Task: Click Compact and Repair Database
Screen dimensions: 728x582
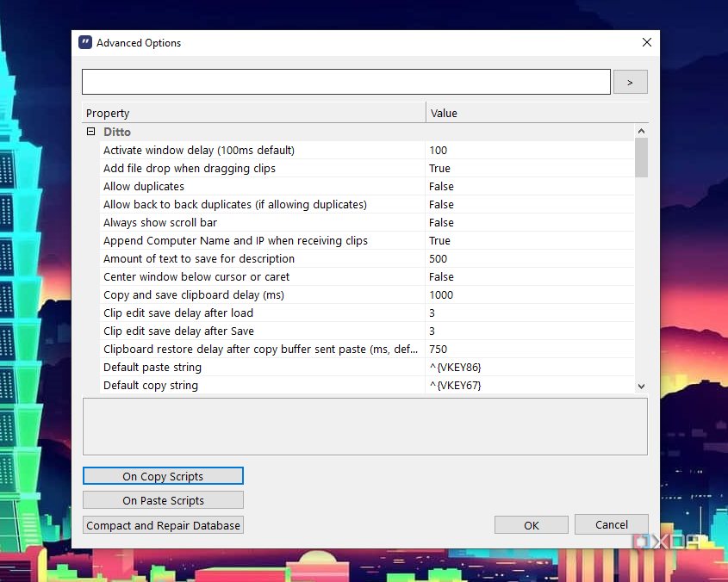Action: pyautogui.click(x=163, y=525)
